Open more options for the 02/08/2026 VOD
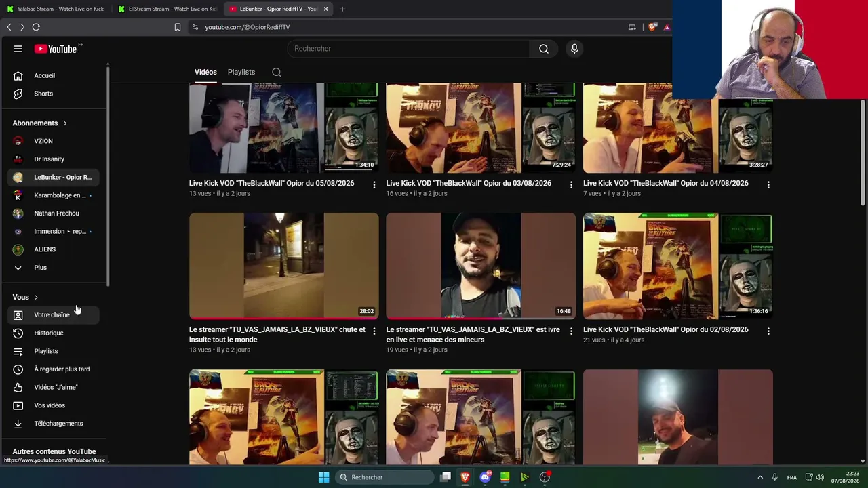Screen dimensions: 868x488 point(768,331)
